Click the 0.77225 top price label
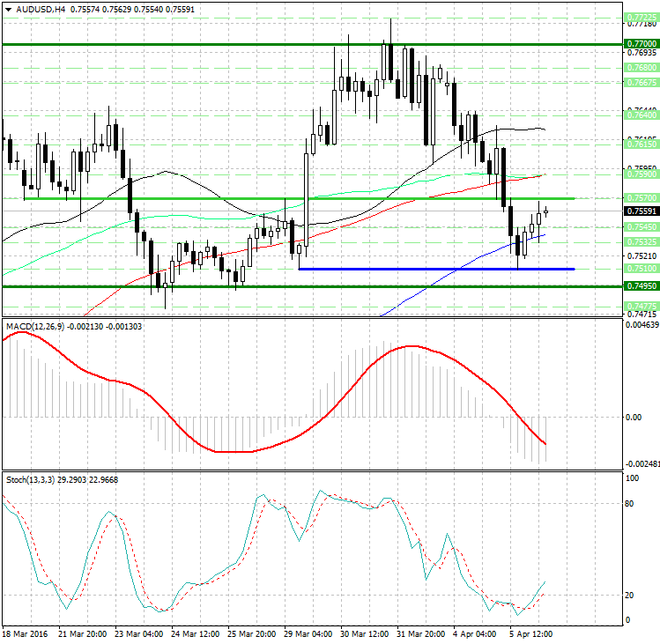The image size is (660, 644). (640, 17)
